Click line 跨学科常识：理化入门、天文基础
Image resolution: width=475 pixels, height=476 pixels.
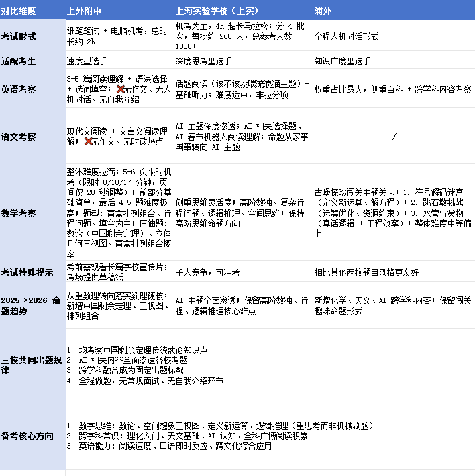[187, 436]
